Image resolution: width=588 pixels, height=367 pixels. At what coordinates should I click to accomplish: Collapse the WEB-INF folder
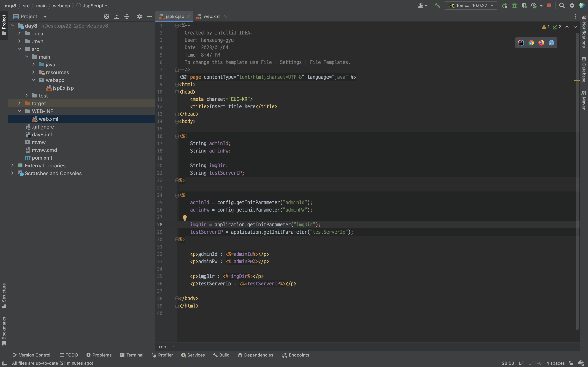tap(20, 111)
